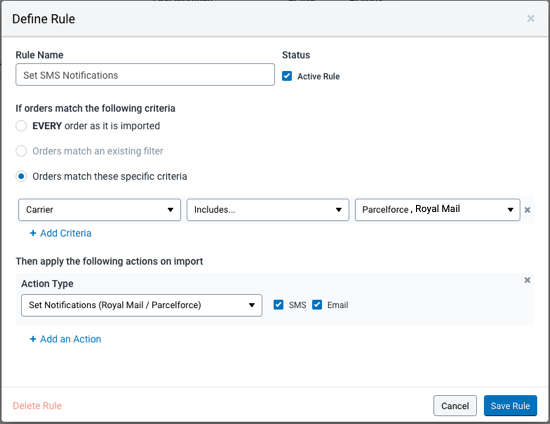Image resolution: width=550 pixels, height=424 pixels.
Task: Open the Carrier criteria dropdown
Action: (x=100, y=210)
